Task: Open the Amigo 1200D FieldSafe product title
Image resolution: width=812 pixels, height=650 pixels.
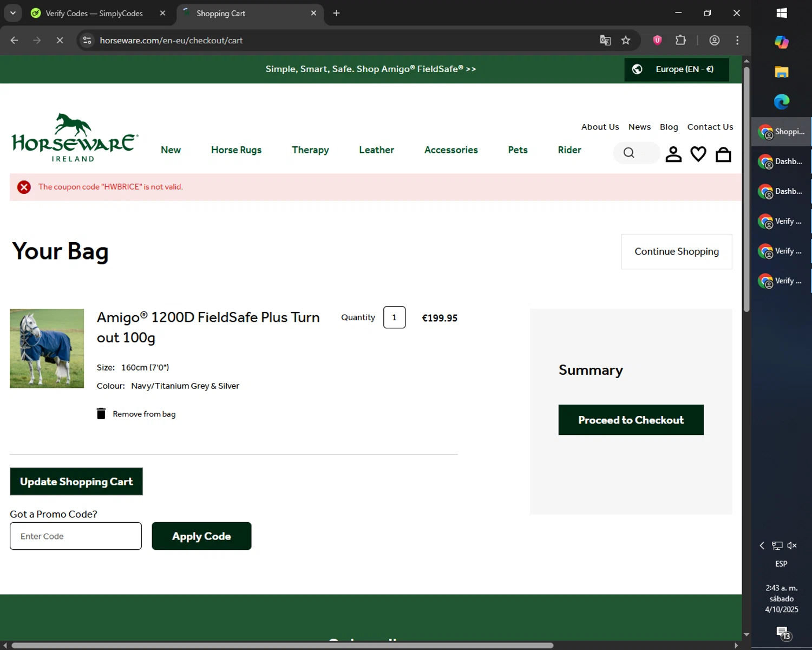Action: [208, 327]
